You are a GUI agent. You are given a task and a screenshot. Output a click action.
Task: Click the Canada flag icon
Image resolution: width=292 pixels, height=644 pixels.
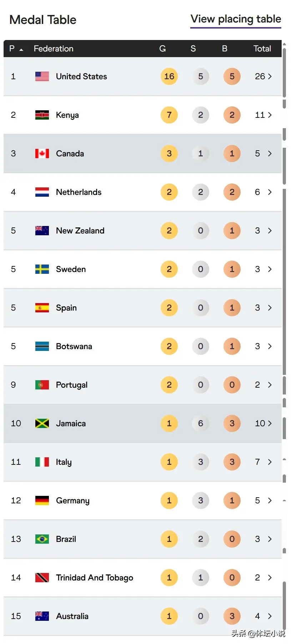(41, 154)
